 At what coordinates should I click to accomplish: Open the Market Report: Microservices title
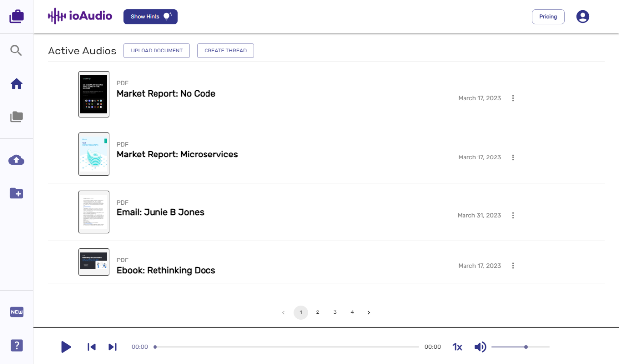click(x=177, y=155)
